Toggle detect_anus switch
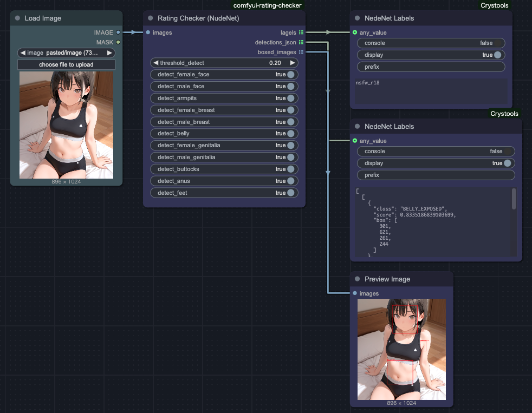Viewport: 532px width, 413px height. [x=291, y=181]
